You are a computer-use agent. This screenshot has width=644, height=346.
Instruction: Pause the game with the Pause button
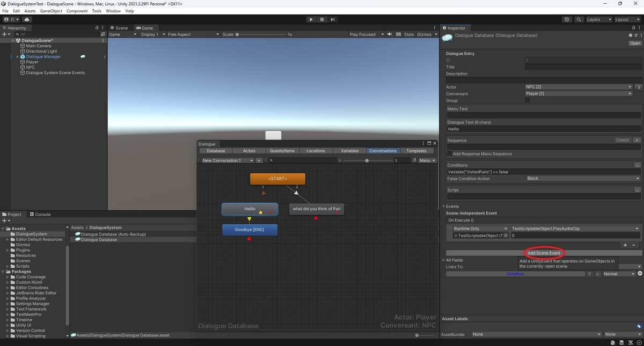coord(321,19)
